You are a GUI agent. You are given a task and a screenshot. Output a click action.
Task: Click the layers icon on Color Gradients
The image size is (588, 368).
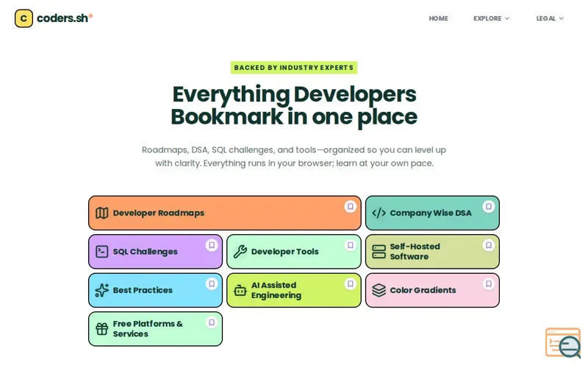[379, 290]
